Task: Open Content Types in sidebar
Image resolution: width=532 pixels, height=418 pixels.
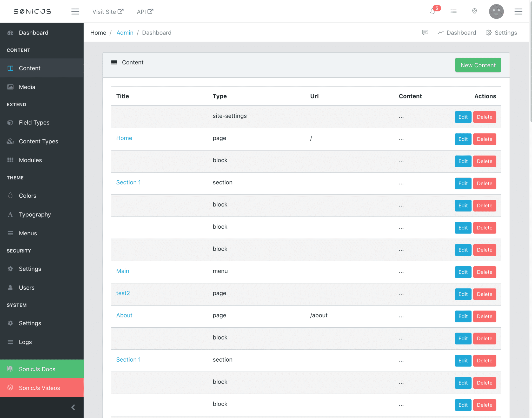Action: (38, 141)
